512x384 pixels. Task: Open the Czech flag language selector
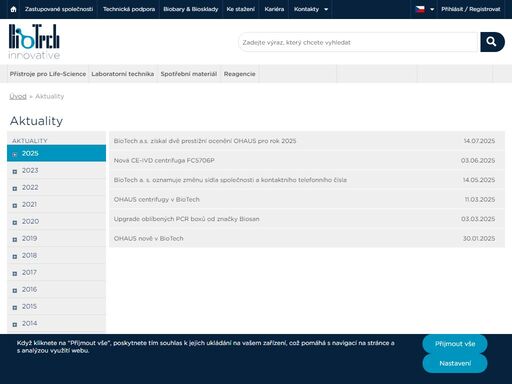(420, 9)
